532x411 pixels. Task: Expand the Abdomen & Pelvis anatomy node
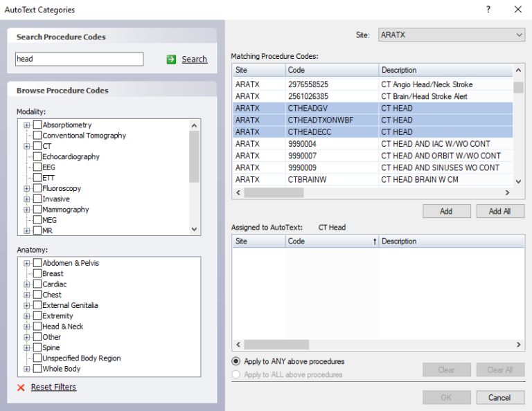pos(27,263)
